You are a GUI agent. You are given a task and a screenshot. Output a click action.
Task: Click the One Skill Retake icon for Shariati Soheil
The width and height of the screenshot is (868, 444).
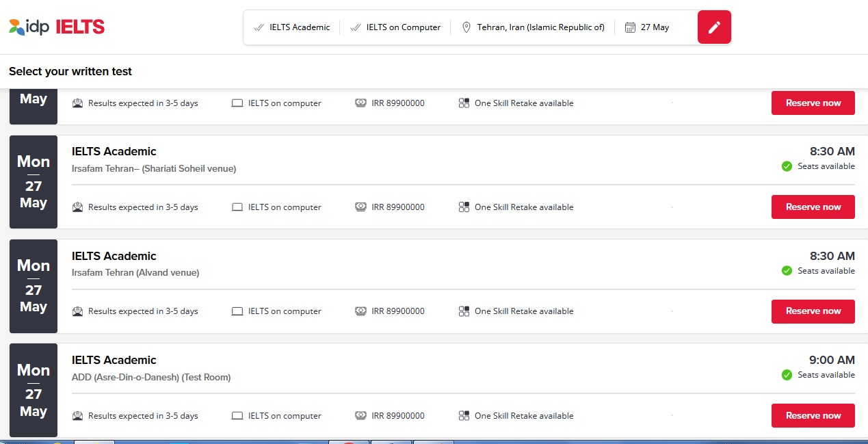pyautogui.click(x=464, y=207)
